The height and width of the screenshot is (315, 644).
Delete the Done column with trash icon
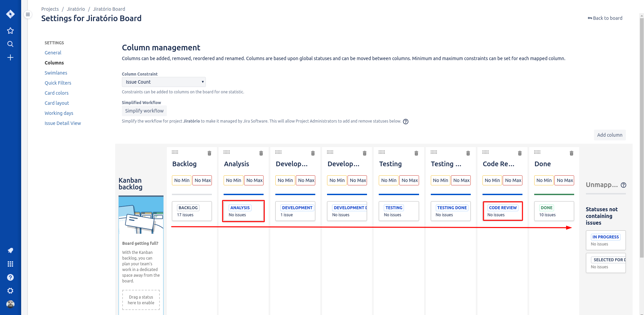pyautogui.click(x=571, y=153)
